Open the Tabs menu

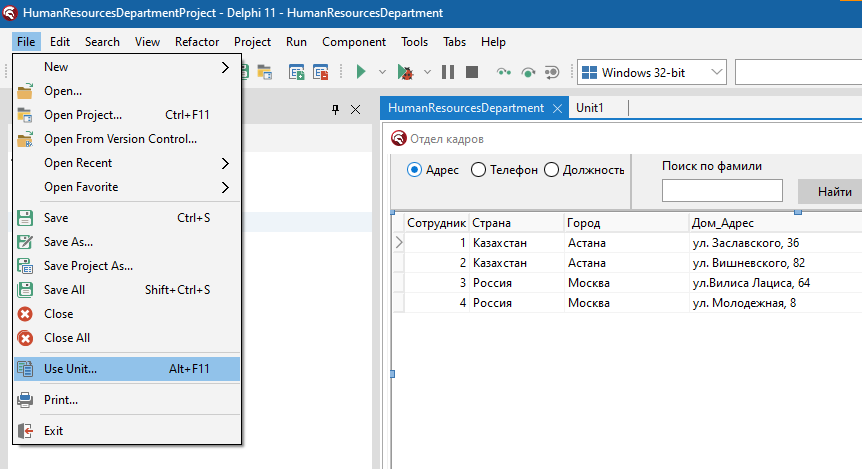coord(455,42)
